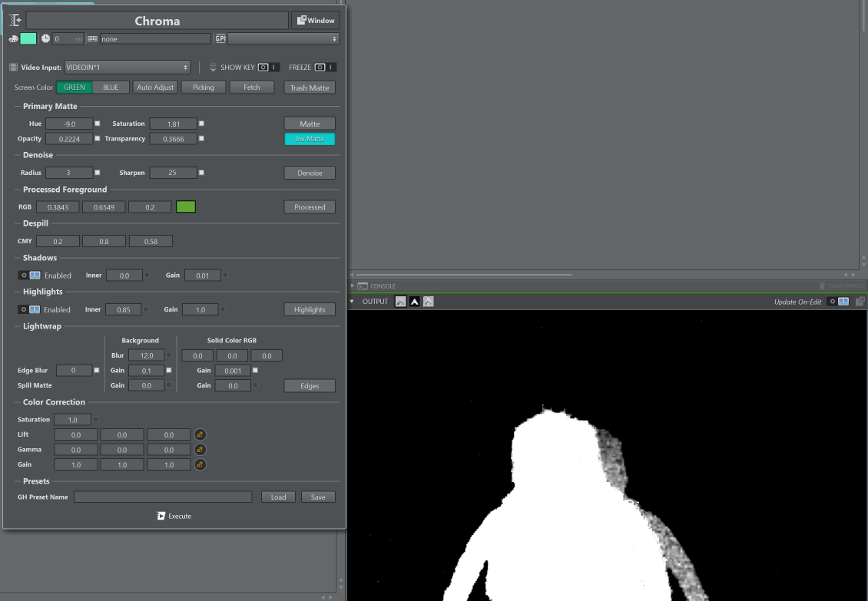
Task: Click the link icon beside Gamma values
Action: click(200, 450)
